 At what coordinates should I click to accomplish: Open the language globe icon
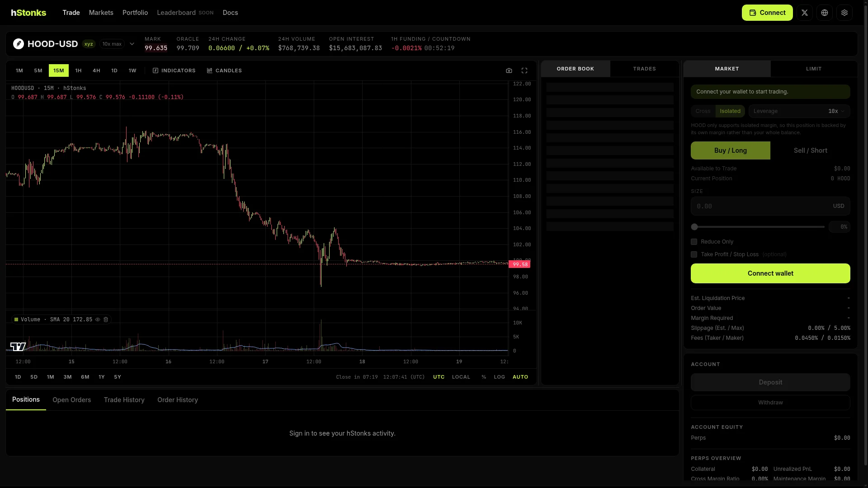coord(825,13)
